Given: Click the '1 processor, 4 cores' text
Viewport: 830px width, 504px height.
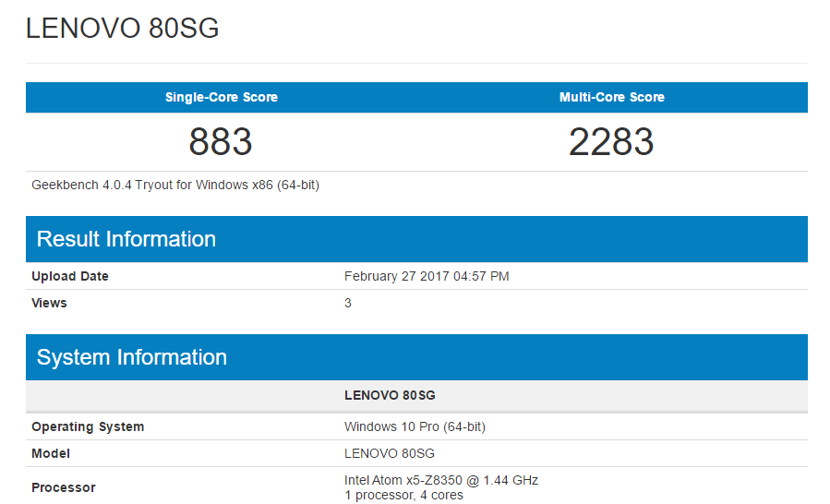Looking at the screenshot, I should point(403,495).
